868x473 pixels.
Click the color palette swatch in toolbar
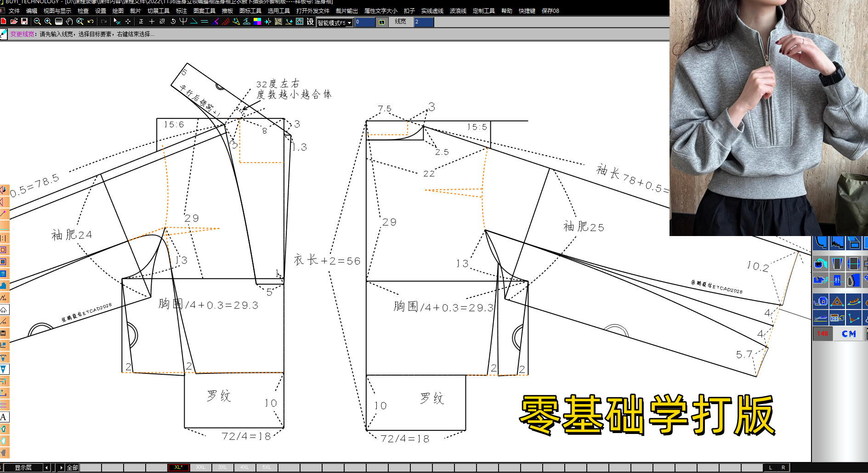tap(257, 22)
